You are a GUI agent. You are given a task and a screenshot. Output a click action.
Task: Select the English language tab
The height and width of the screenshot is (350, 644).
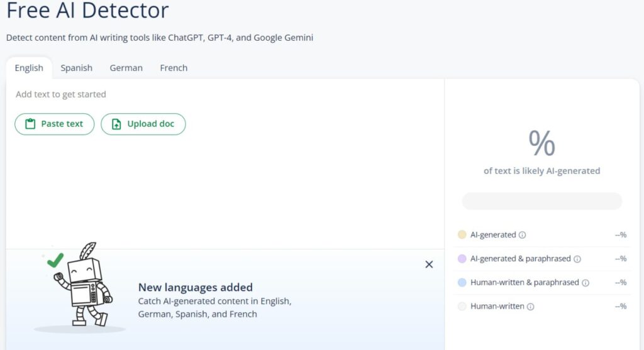pos(29,68)
